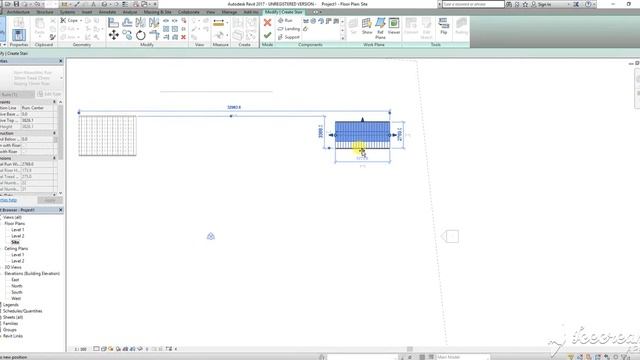Select the Copy tool with two circles
This screenshot has height=360, width=640.
point(127,35)
